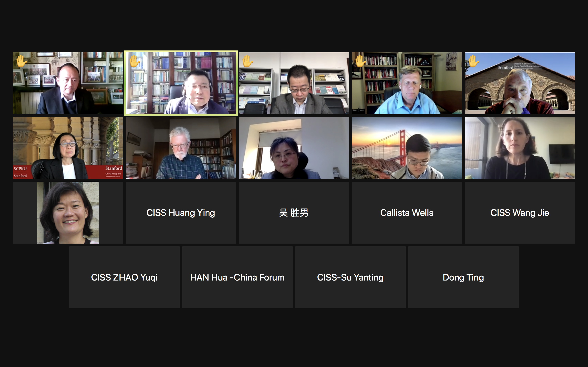Click the white-bearded man in plaid shirt tile
Image resolution: width=588 pixels, height=367 pixels.
tap(181, 148)
